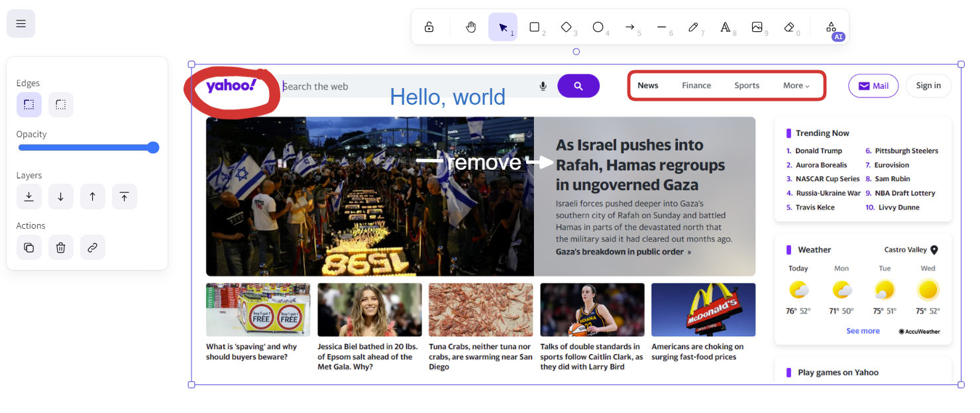
Task: Choose sharp edges option
Action: [29, 105]
